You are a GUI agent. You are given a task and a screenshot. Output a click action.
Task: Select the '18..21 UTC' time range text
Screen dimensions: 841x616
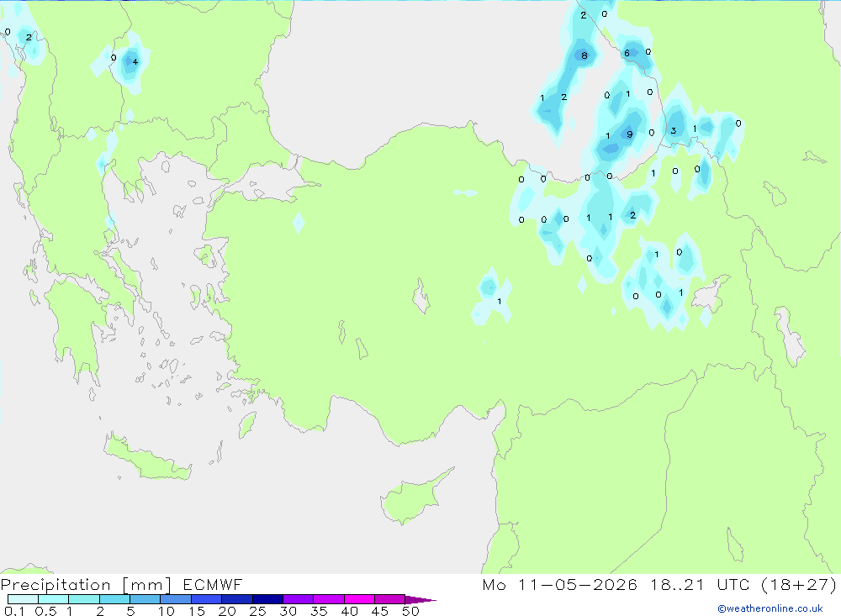[x=700, y=585]
